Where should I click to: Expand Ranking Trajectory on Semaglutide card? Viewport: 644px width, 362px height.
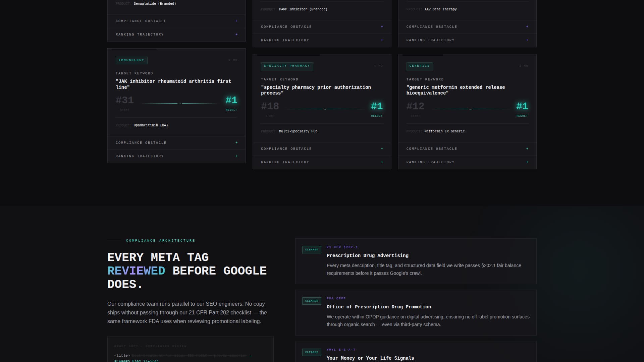coord(176,35)
